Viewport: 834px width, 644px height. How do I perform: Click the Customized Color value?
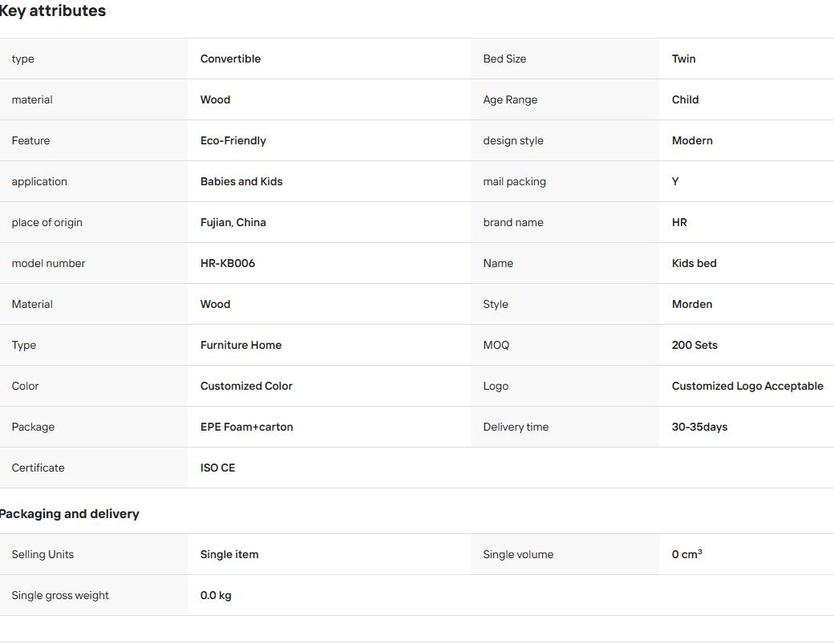[246, 386]
